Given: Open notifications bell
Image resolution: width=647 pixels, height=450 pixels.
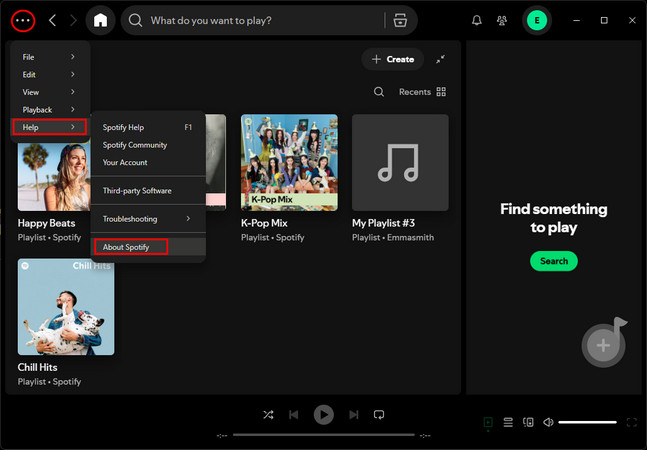Looking at the screenshot, I should [477, 20].
